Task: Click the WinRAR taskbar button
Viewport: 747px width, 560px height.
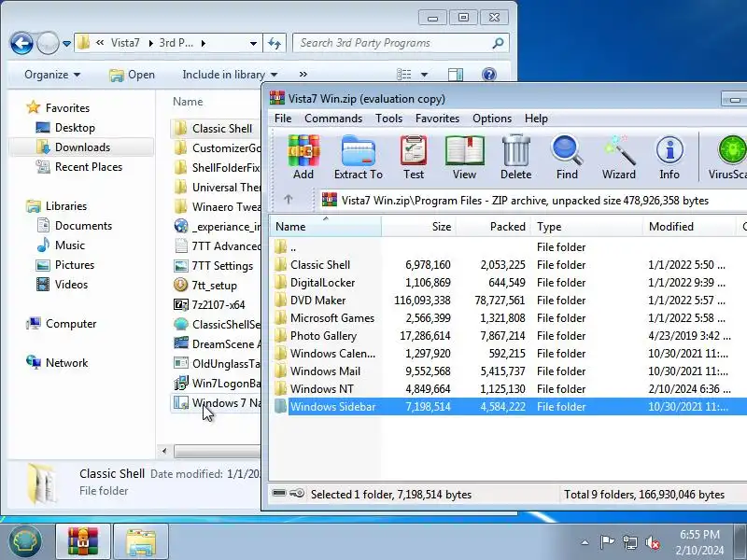Action: pyautogui.click(x=83, y=541)
